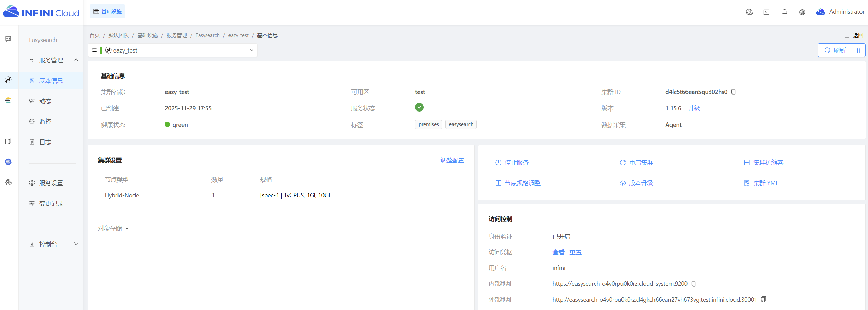Viewport: 868px width, 310px height.
Task: Click the easysearch tag
Action: 461,124
